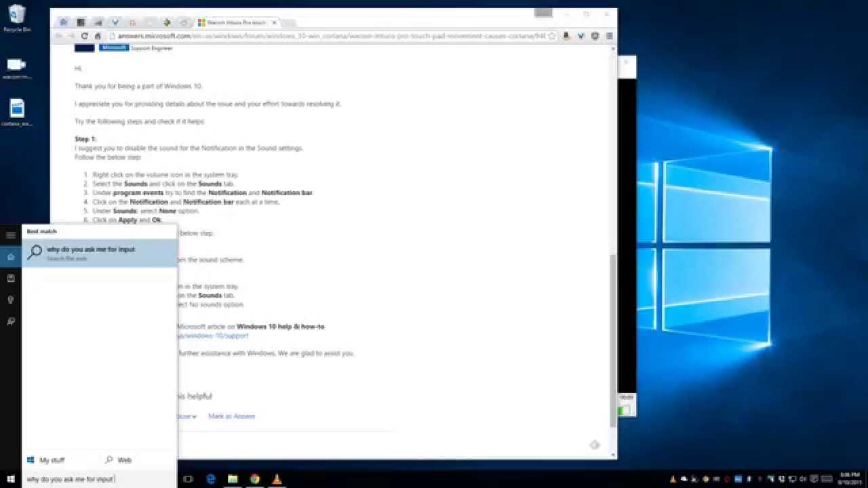Click the magnifier icon of best match result
Screen dimensions: 868x488
(x=34, y=252)
